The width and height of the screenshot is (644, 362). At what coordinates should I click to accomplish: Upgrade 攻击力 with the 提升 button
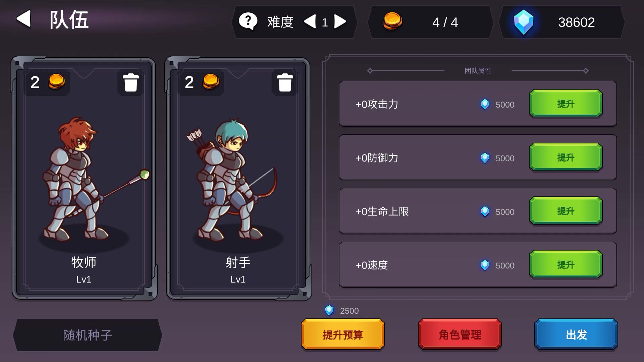(566, 104)
